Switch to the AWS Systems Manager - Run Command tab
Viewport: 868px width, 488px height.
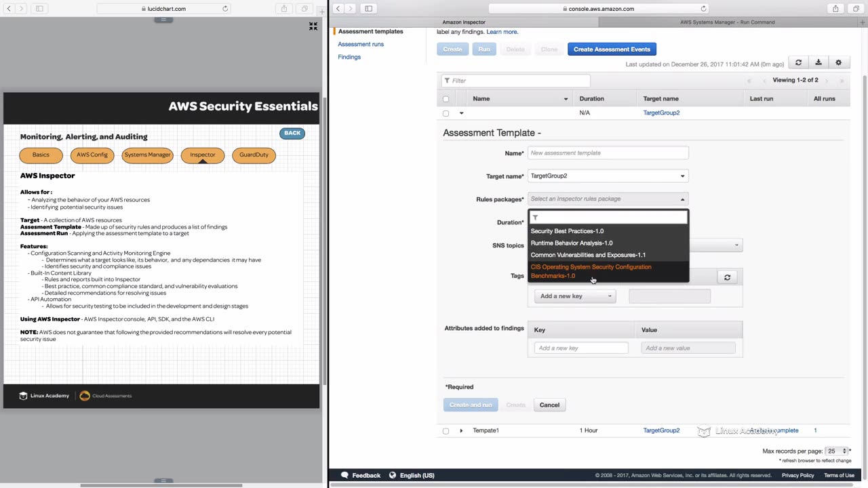point(727,22)
